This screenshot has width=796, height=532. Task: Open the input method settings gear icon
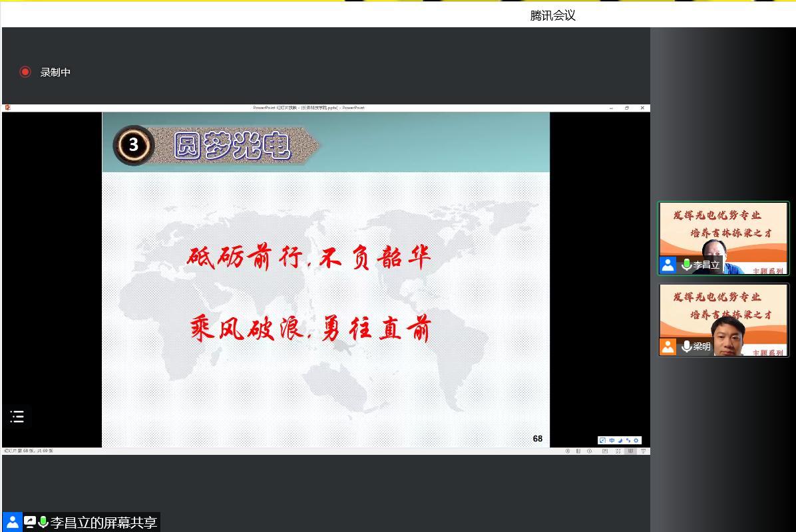(636, 440)
